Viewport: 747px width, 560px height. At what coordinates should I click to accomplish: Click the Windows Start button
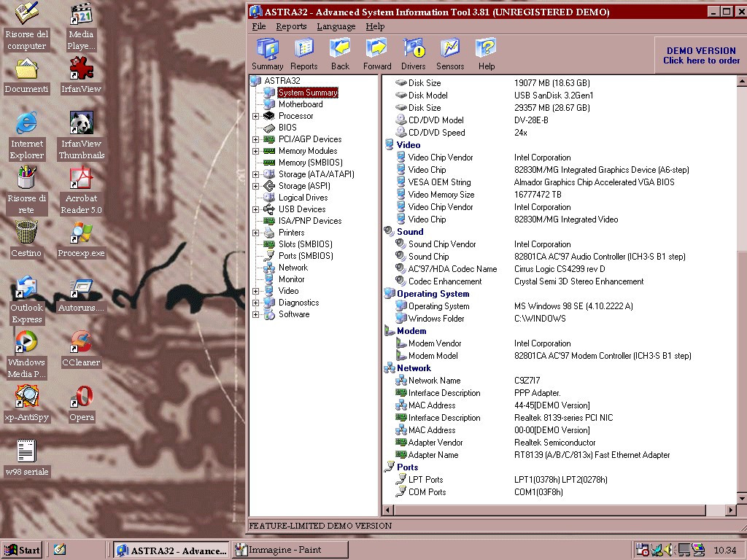22,550
